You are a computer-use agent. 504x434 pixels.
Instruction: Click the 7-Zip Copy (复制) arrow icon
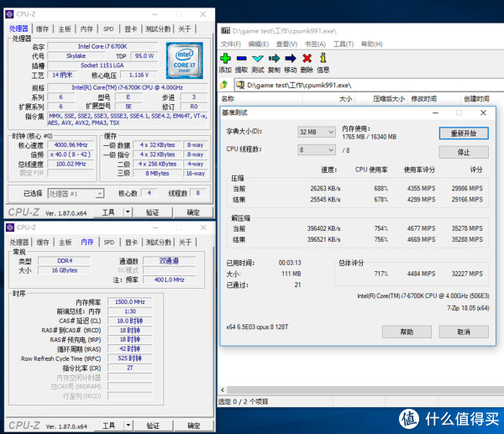point(274,59)
